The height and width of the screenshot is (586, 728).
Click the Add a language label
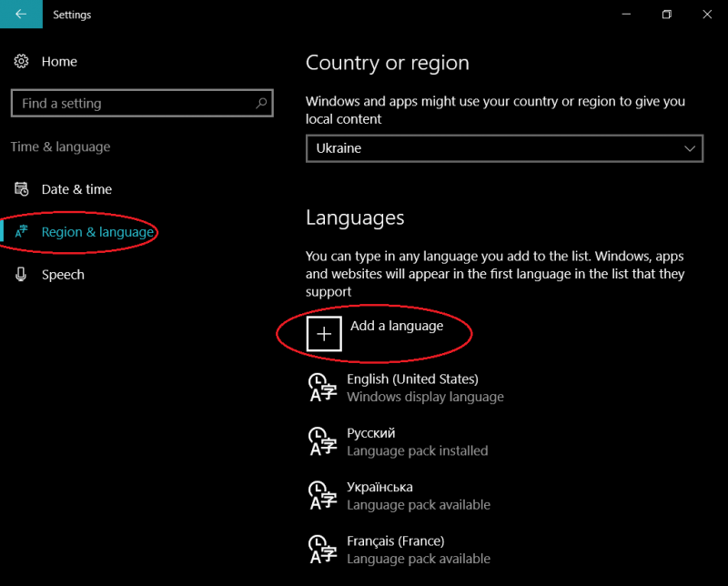coord(397,326)
